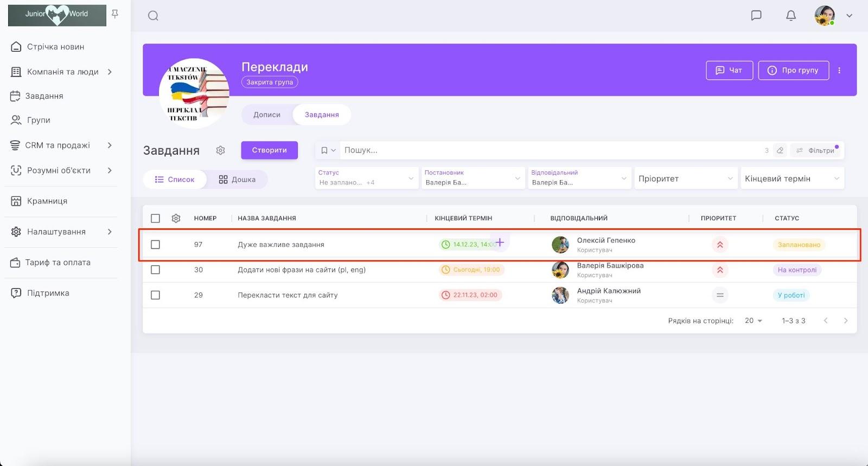Check the box for task 97

(x=155, y=245)
